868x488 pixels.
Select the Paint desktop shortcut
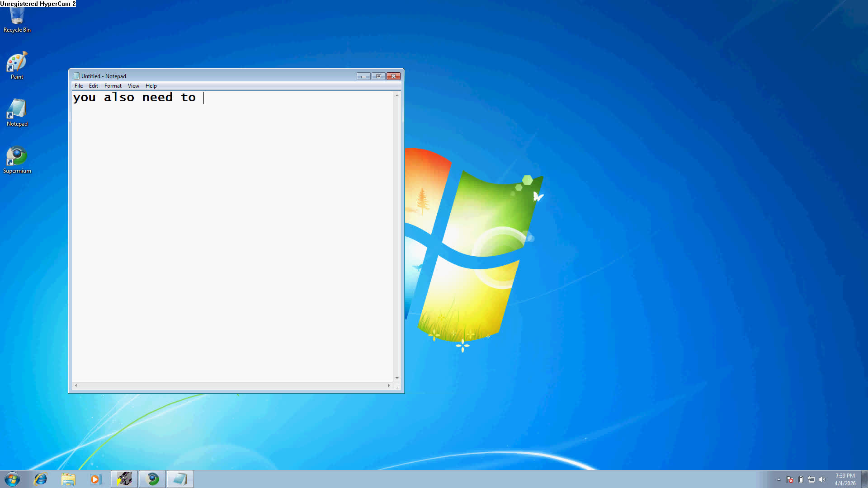[17, 66]
